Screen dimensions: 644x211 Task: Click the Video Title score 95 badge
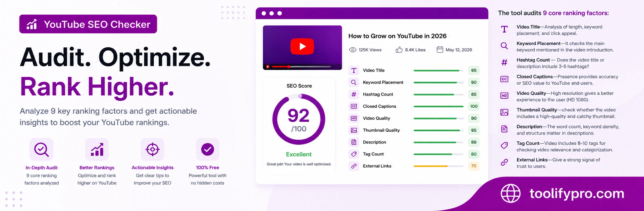tap(474, 70)
